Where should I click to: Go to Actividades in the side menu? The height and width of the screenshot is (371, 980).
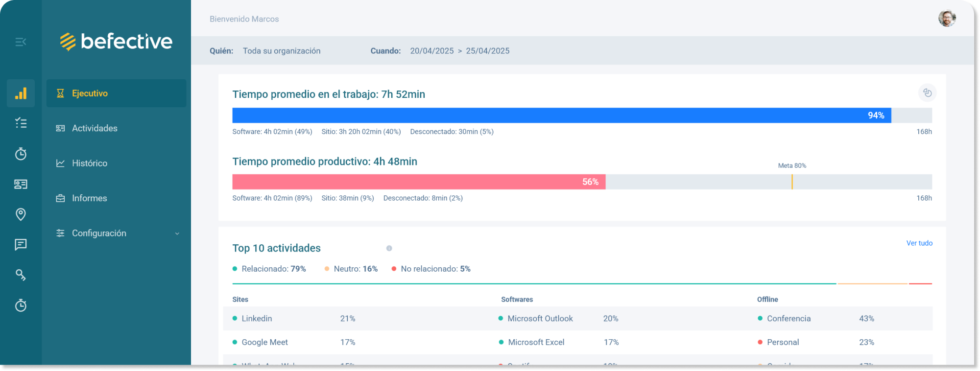coord(95,128)
